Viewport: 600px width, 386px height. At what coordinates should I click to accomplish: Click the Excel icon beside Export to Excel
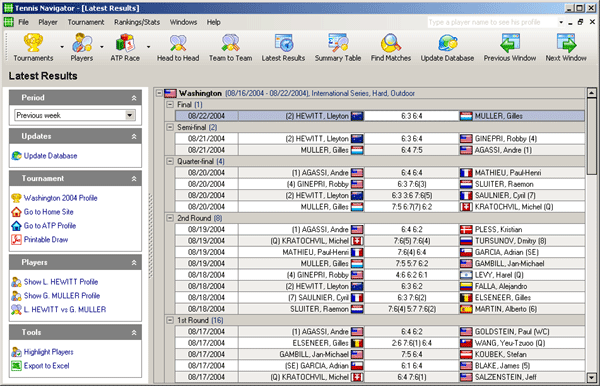click(16, 366)
